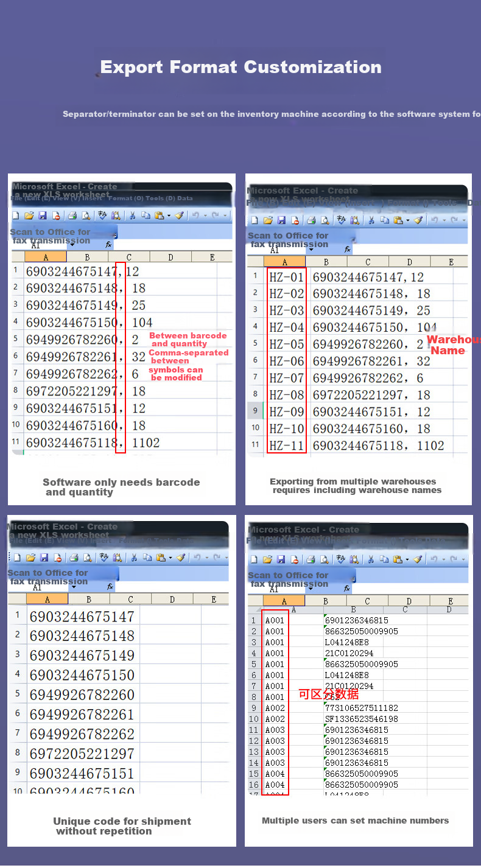The image size is (481, 868).
Task: Select column E header in barcode-only unique code sheet
Action: click(x=214, y=600)
